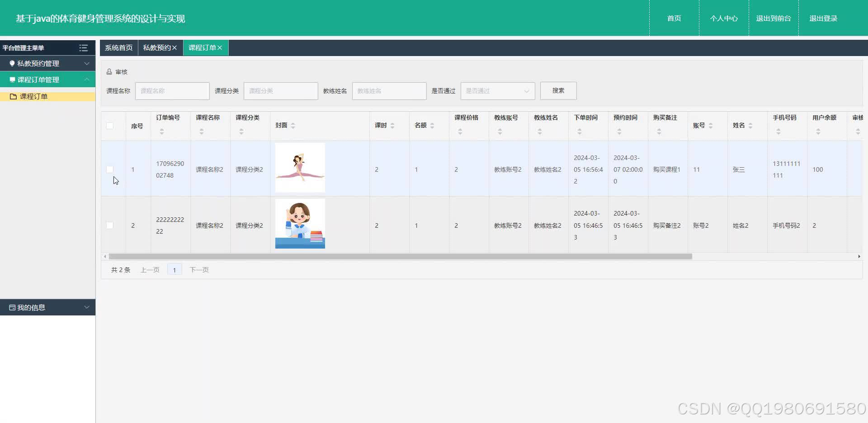
Task: Collapse the 课程订单管理 section chevron
Action: pos(87,80)
